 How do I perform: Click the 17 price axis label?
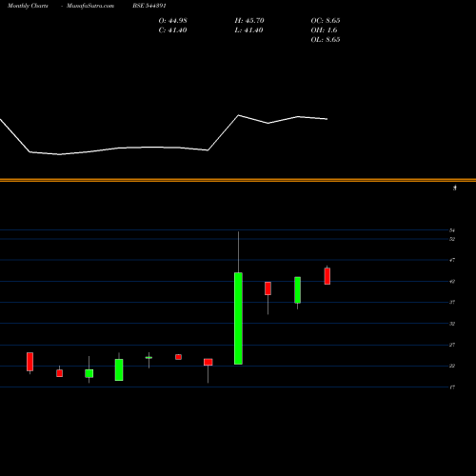[452, 387]
